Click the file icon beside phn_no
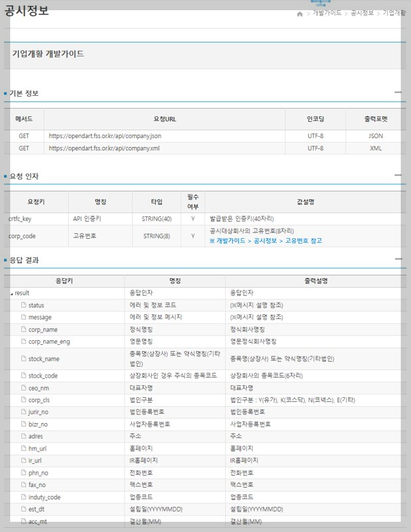 point(23,472)
